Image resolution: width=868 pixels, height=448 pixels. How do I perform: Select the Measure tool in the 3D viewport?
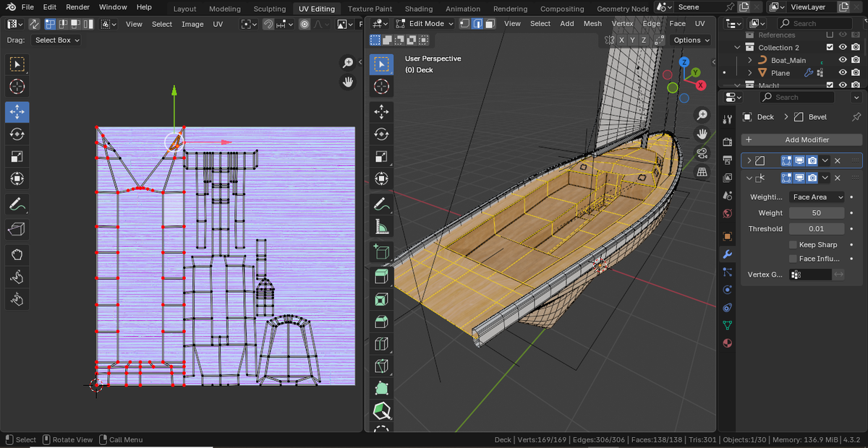(x=381, y=228)
